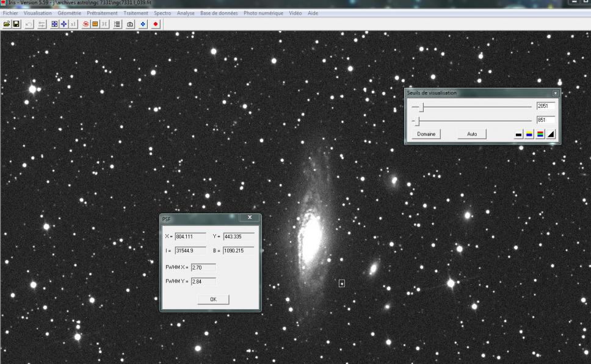Click the red dot toolbar icon
Screen dimensions: 591x364
(x=155, y=24)
